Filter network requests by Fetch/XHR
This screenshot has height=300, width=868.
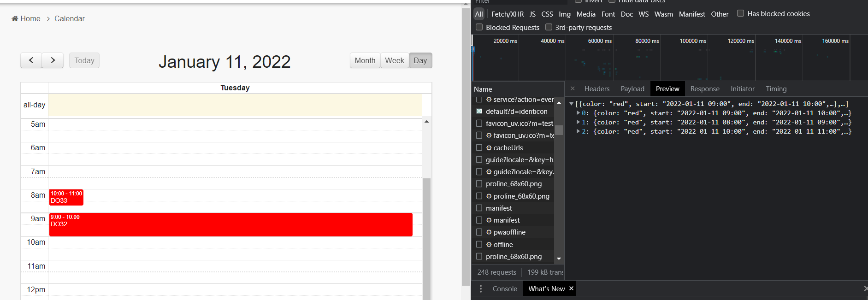[x=507, y=14]
